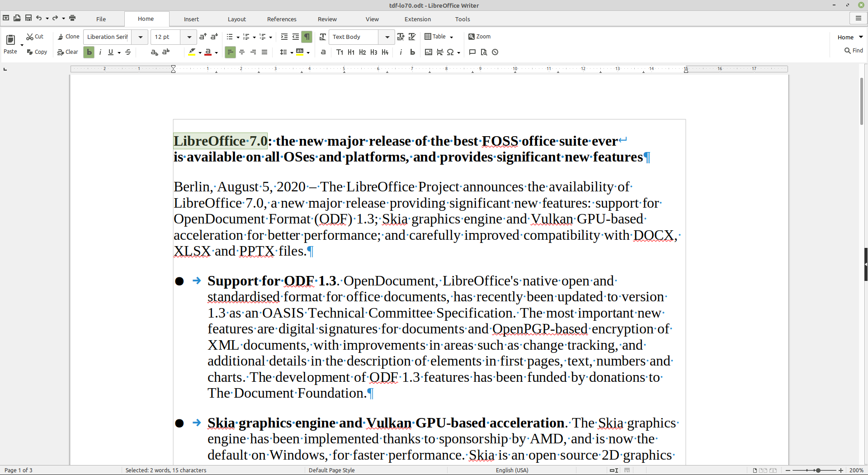The width and height of the screenshot is (868, 475).
Task: Open font name dropdown list
Action: click(x=141, y=37)
